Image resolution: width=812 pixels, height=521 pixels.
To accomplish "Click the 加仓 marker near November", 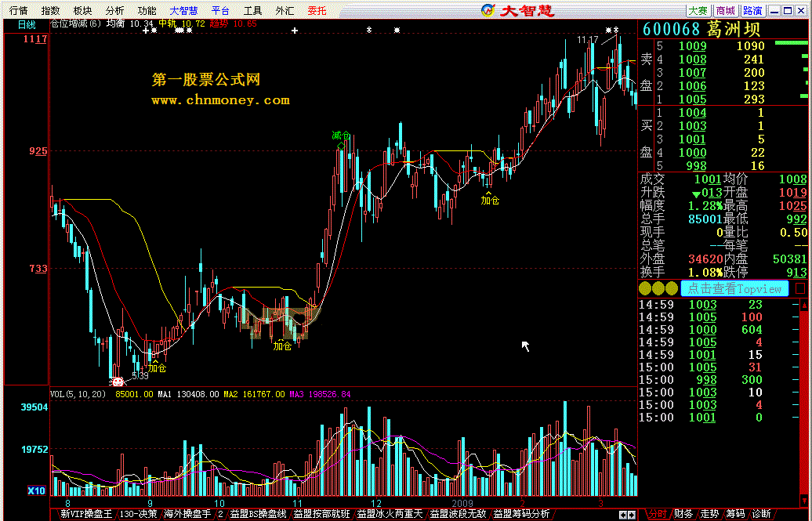I will pos(282,346).
